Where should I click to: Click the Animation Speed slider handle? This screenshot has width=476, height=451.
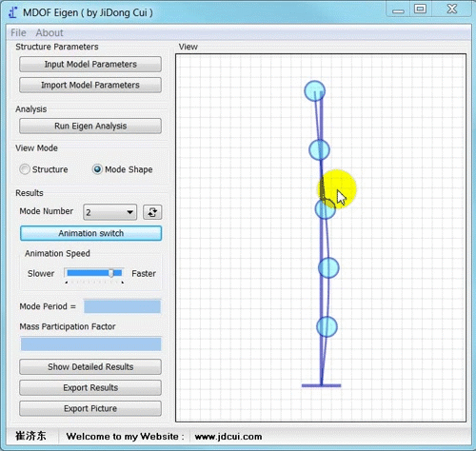coord(111,273)
